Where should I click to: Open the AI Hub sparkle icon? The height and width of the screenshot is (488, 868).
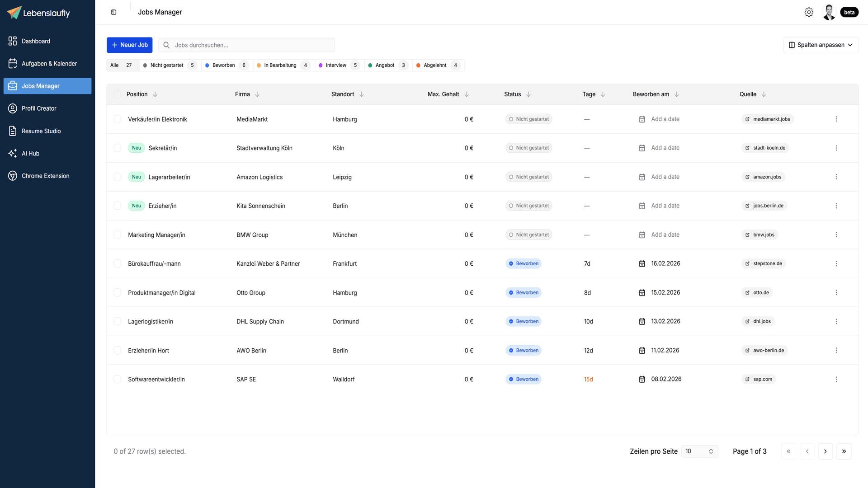[13, 154]
